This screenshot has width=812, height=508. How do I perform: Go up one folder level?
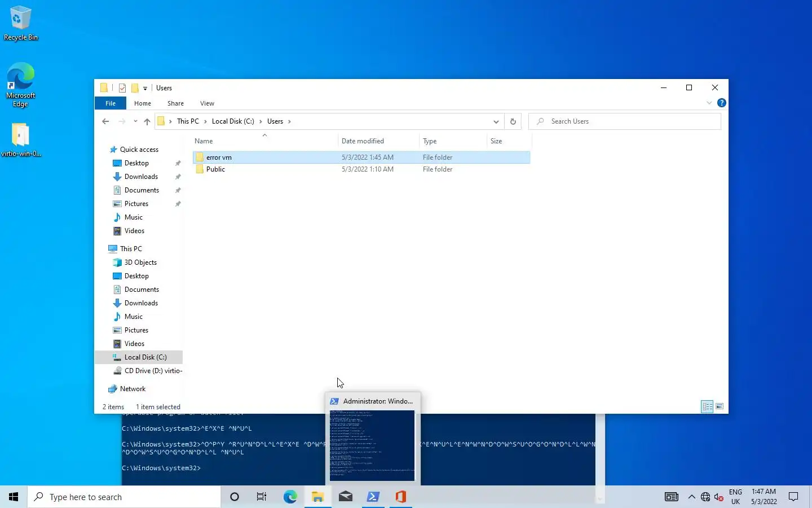(147, 121)
